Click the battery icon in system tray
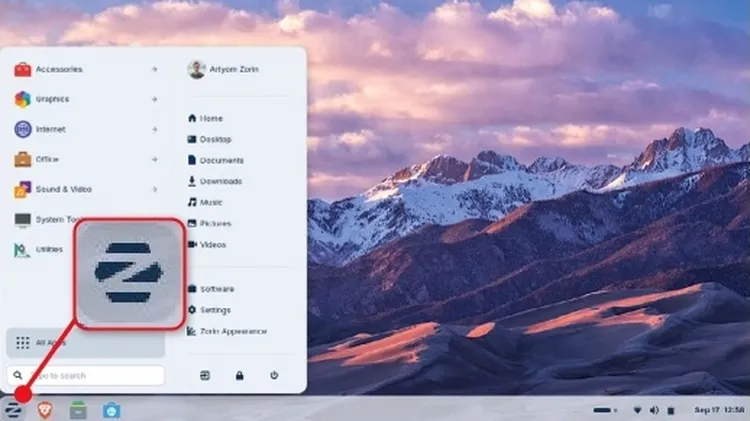Viewport: 750px width, 421px height. click(672, 410)
